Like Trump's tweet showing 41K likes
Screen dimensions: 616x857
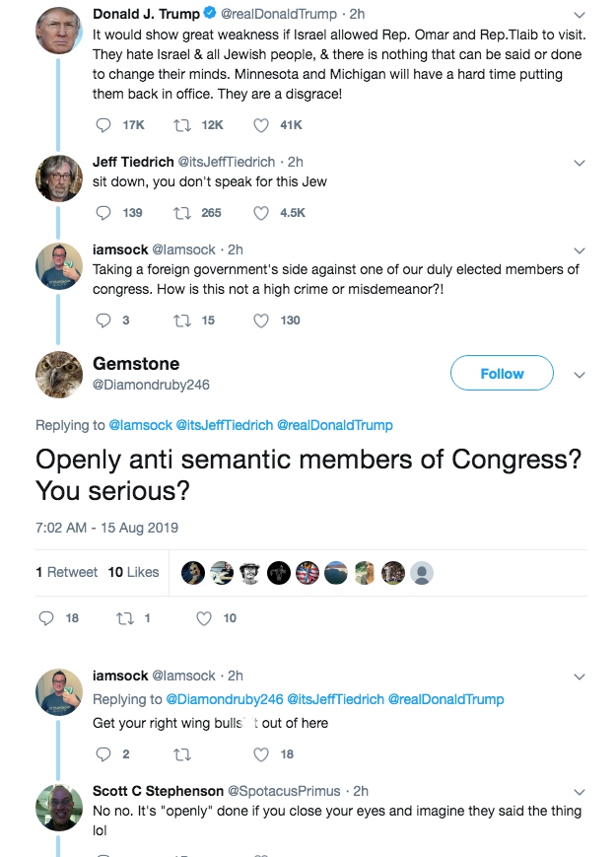pos(261,125)
